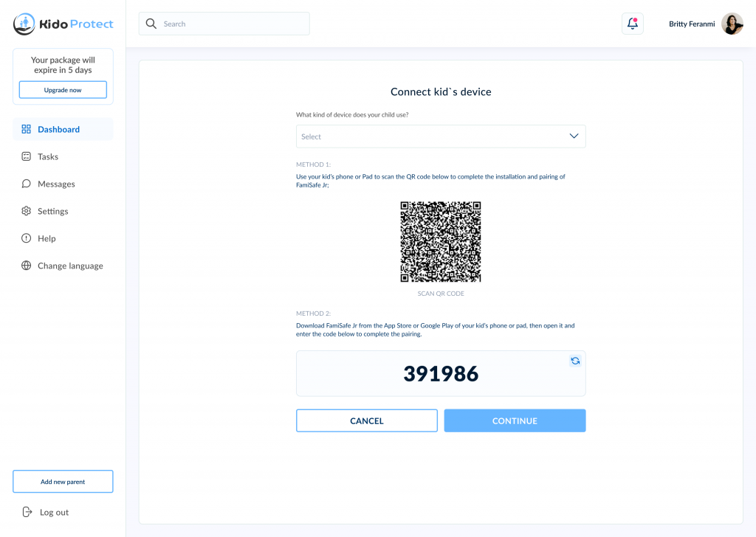Click the search magnifier icon
The image size is (756, 537).
tap(151, 24)
